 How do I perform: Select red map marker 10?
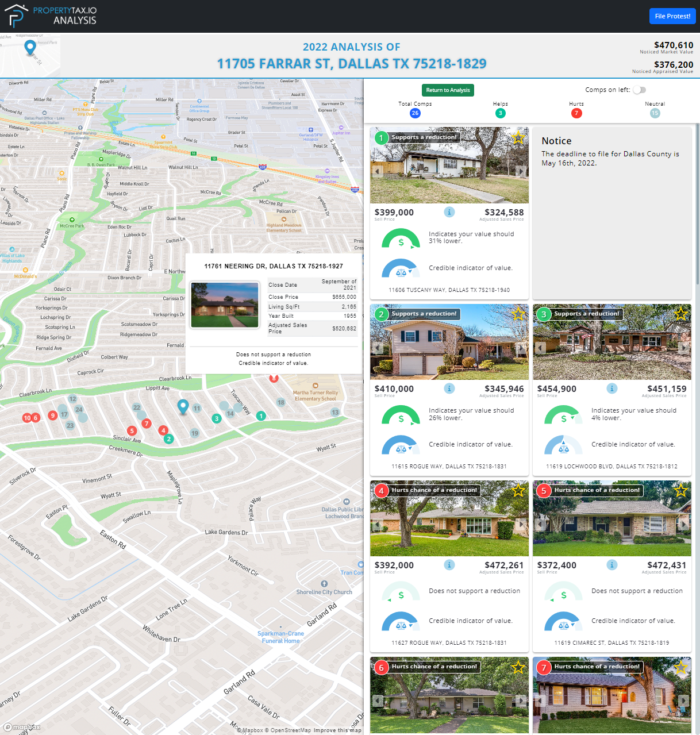pyautogui.click(x=26, y=418)
